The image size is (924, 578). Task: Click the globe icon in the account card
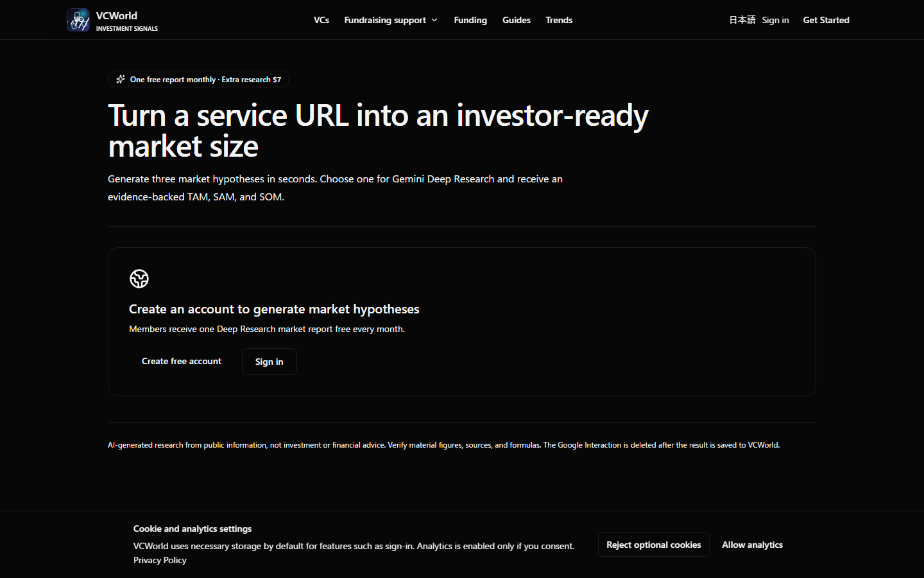(139, 279)
